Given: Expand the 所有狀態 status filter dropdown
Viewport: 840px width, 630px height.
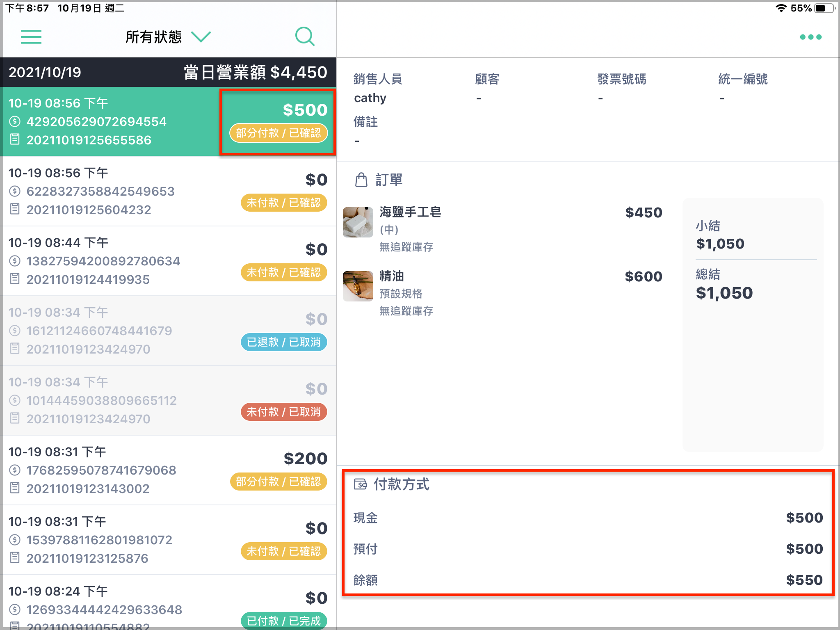Looking at the screenshot, I should point(168,37).
